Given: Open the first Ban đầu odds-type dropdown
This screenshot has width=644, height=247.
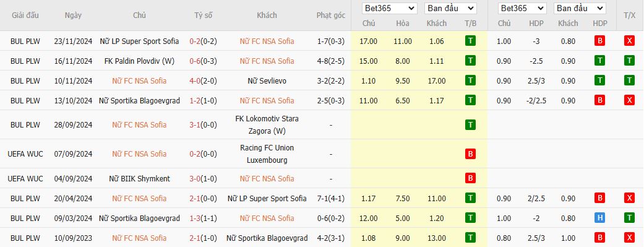Looking at the screenshot, I should pyautogui.click(x=450, y=8).
